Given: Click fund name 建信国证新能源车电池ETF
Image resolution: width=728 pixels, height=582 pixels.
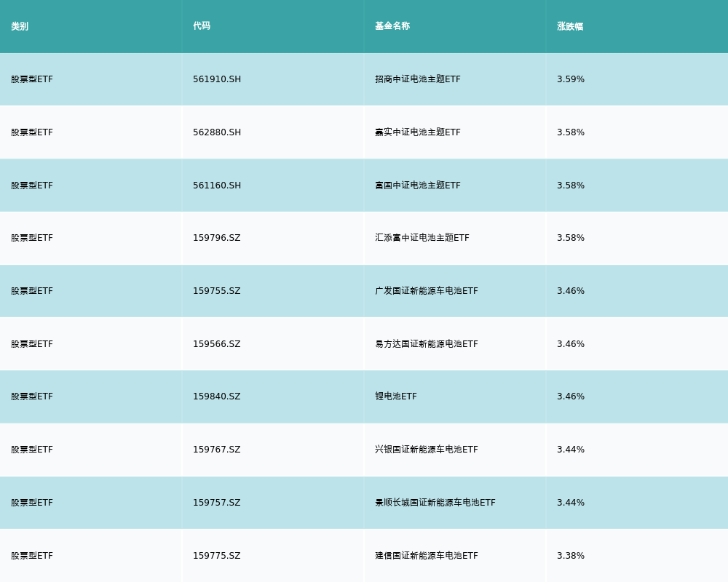Looking at the screenshot, I should [427, 556].
